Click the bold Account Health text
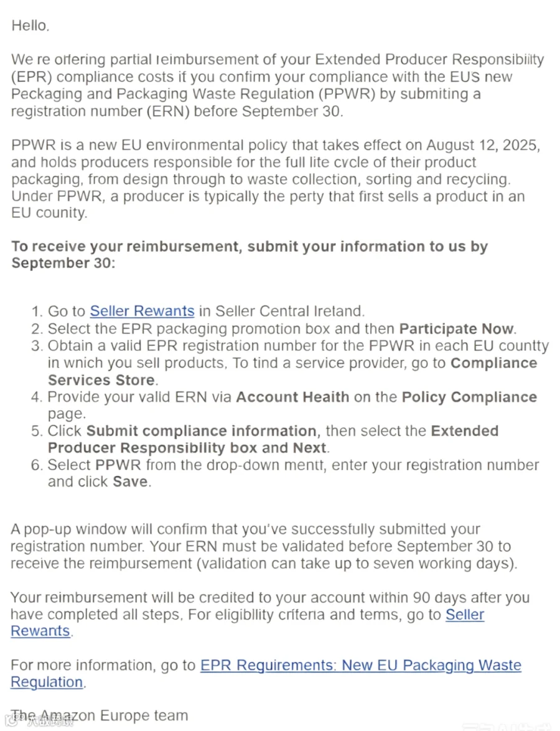The width and height of the screenshot is (560, 731). point(292,397)
